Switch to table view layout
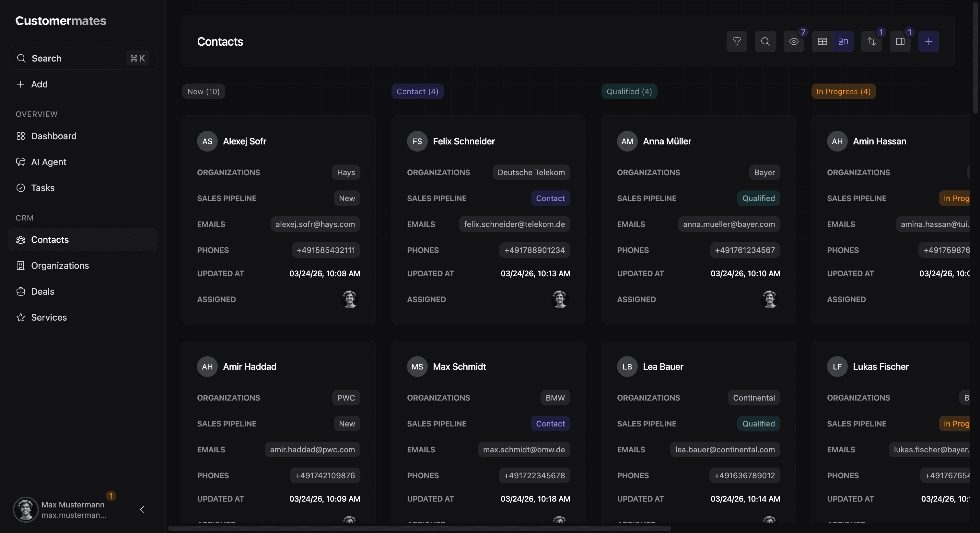Viewport: 980px width, 533px height. coord(822,41)
